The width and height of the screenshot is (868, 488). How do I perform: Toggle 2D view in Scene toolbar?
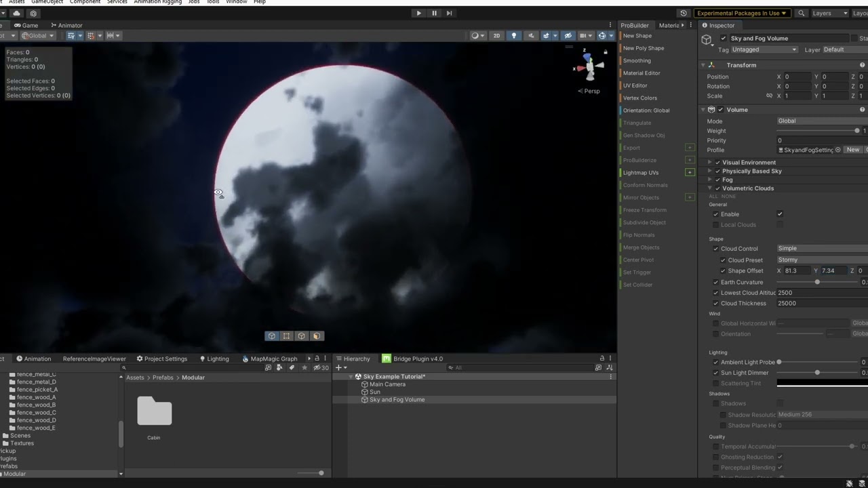(x=496, y=36)
